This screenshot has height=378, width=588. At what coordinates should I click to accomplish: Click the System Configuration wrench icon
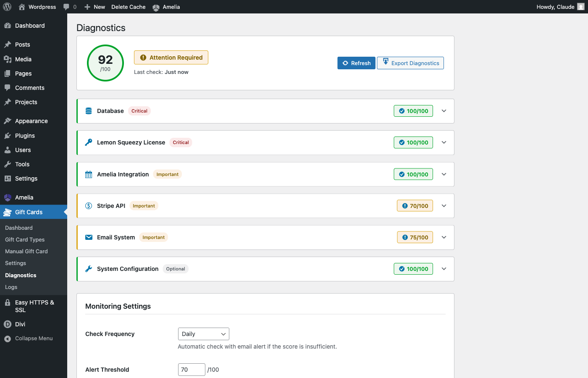click(89, 269)
